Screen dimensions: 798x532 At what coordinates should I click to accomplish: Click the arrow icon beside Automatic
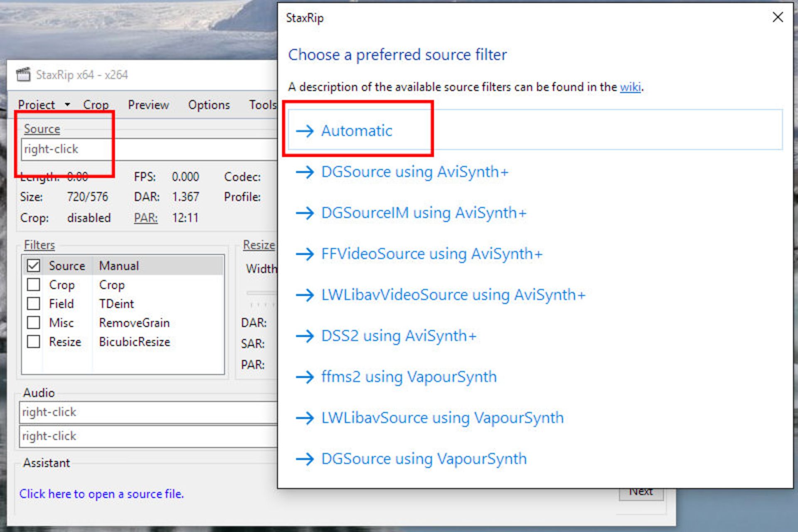[305, 131]
